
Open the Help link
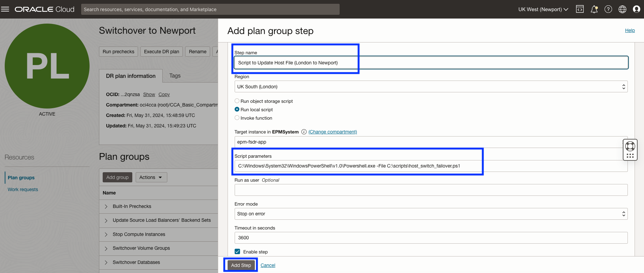(x=630, y=30)
